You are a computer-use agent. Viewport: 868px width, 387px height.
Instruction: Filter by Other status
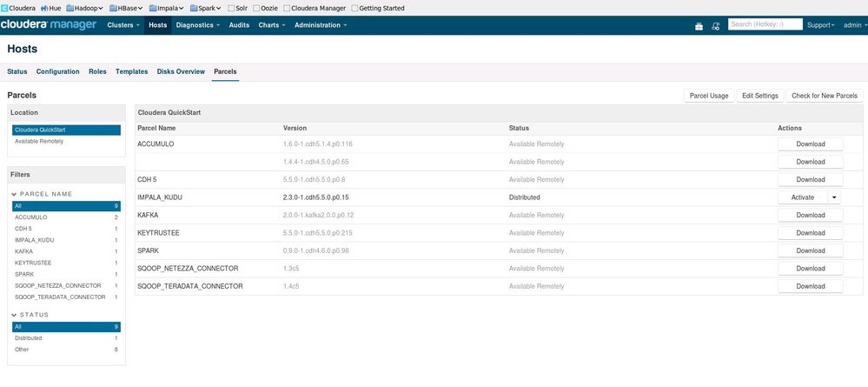pos(66,350)
